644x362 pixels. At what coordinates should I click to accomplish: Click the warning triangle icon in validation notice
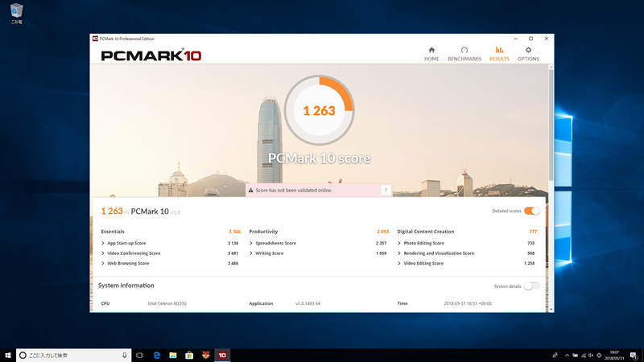[250, 190]
